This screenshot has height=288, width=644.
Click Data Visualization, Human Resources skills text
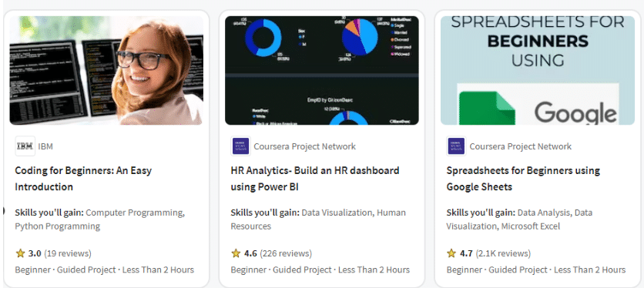[318, 219]
